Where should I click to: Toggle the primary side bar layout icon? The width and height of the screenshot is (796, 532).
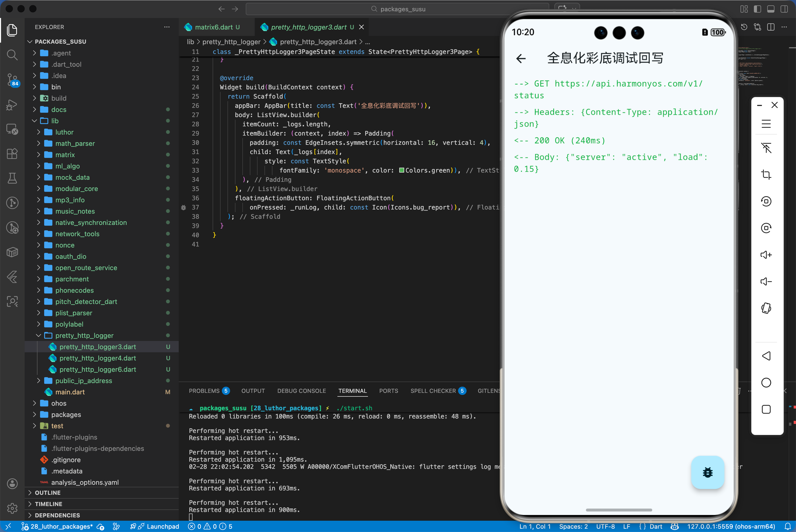pos(757,9)
